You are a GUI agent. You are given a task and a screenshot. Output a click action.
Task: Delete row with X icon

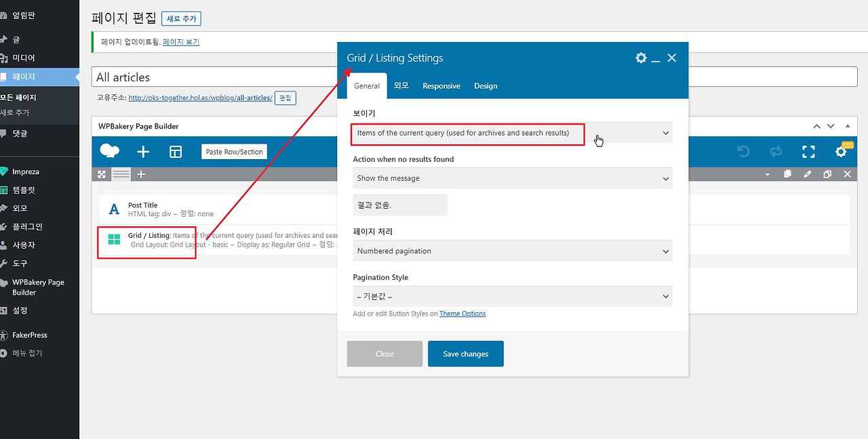coord(847,174)
